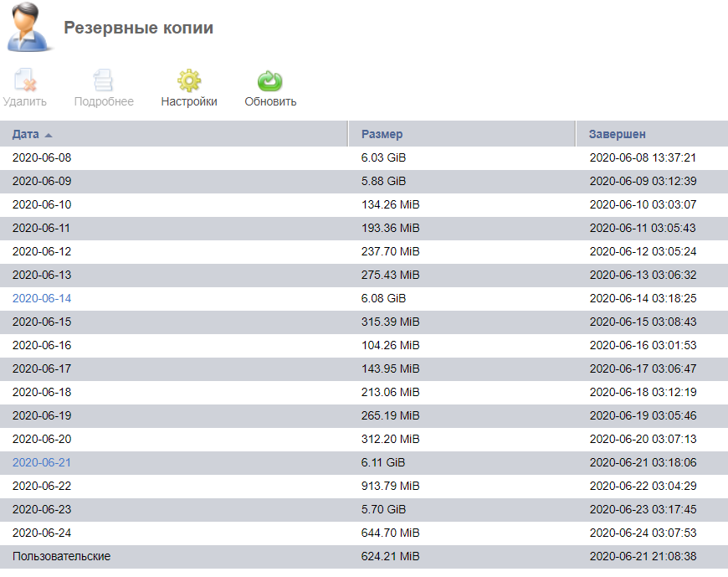Image resolution: width=728 pixels, height=577 pixels.
Task: Open the 2020-06-21 backup link
Action: [42, 462]
